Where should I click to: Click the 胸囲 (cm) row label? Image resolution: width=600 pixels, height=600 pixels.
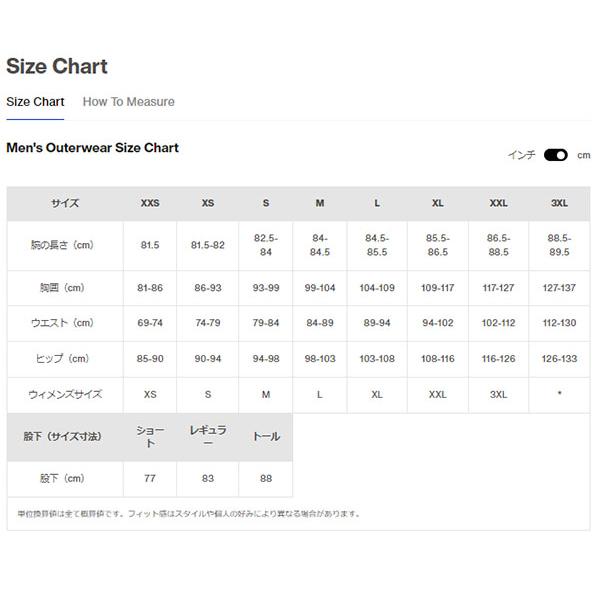(x=65, y=288)
